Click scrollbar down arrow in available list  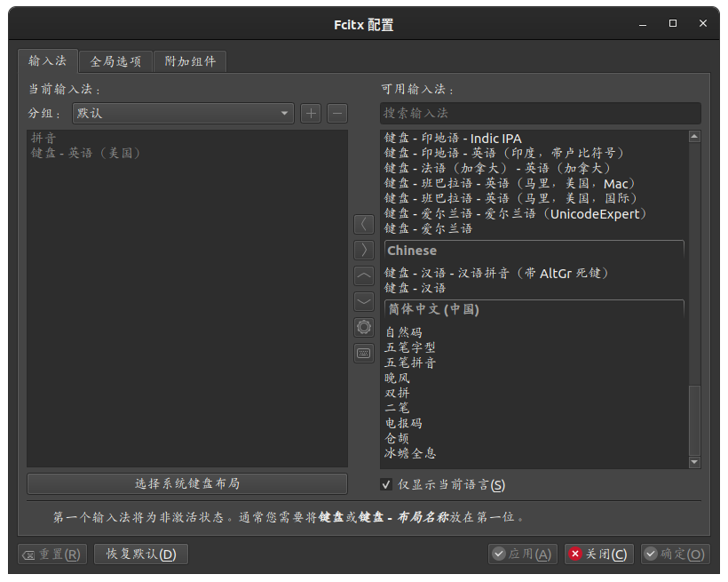tap(694, 462)
